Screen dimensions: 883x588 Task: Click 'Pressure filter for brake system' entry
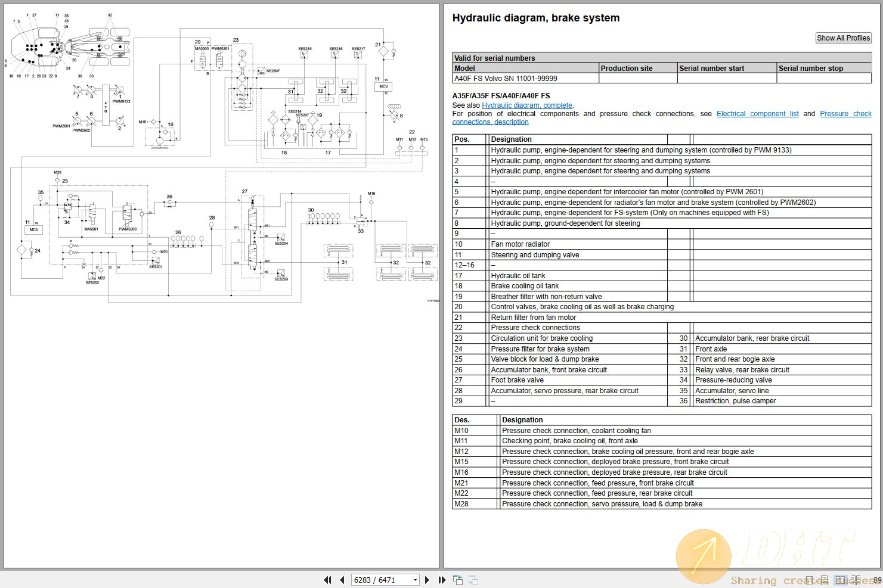[x=540, y=349]
